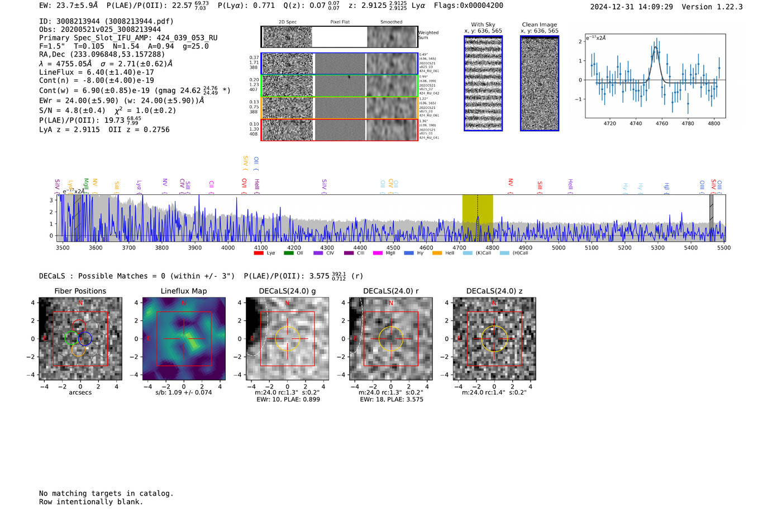Click the λ = 4755.05Å line
The width and height of the screenshot is (782, 532).
point(106,64)
